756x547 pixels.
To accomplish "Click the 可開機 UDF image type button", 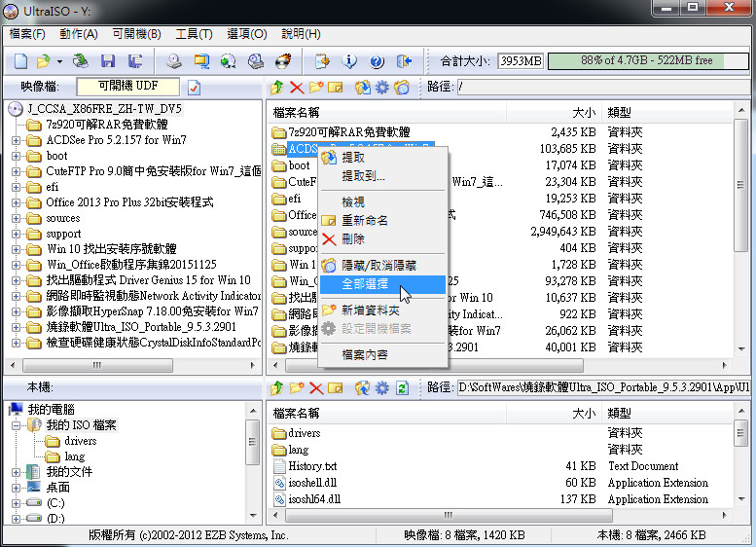I will coord(127,87).
